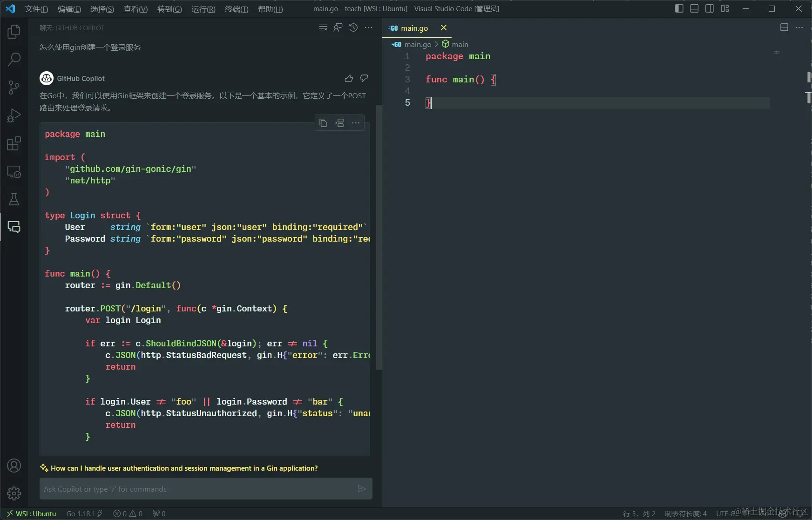Click the chat panel vertical scrollbar
Screen dimensions: 812x520
click(x=379, y=237)
